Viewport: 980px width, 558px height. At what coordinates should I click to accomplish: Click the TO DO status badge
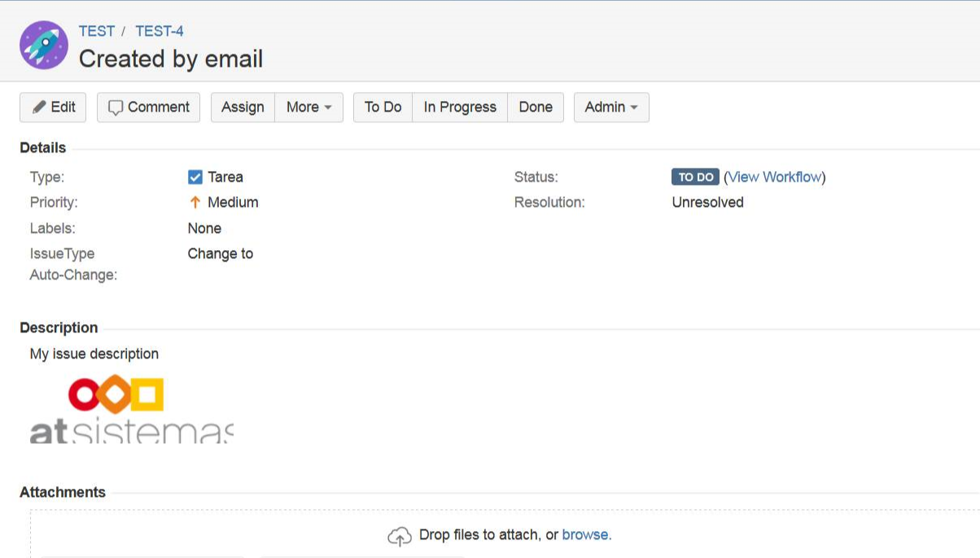(695, 177)
